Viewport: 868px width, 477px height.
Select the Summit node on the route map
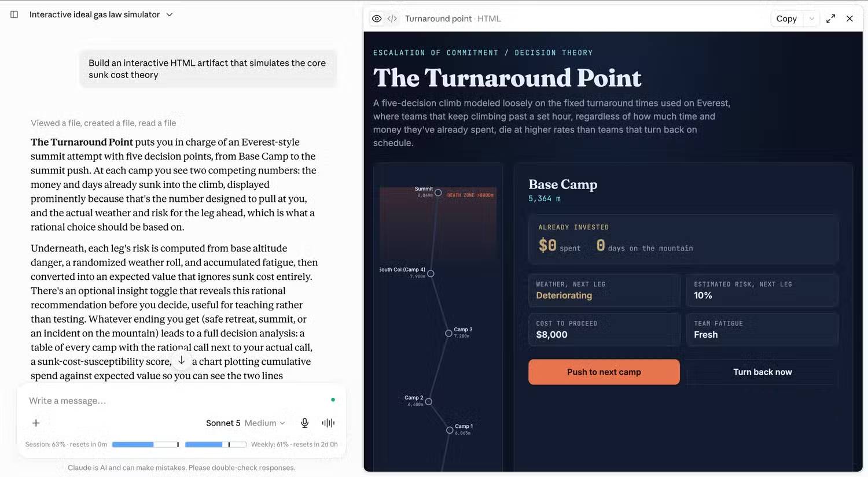(438, 193)
